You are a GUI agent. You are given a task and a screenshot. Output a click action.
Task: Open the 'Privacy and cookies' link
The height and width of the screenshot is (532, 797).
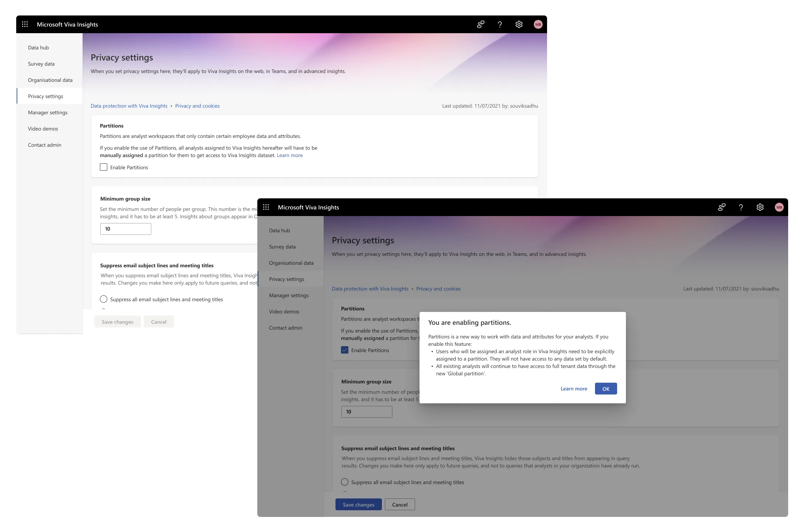coord(438,289)
